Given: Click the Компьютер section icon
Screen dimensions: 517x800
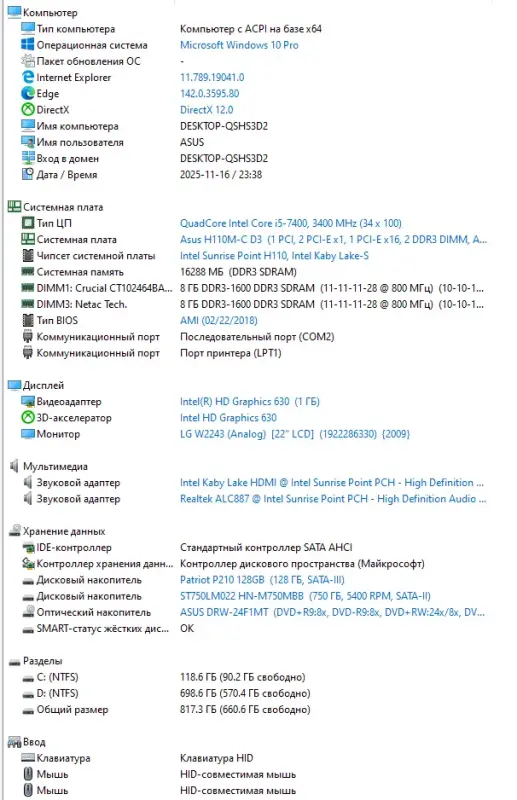Looking at the screenshot, I should tap(14, 12).
